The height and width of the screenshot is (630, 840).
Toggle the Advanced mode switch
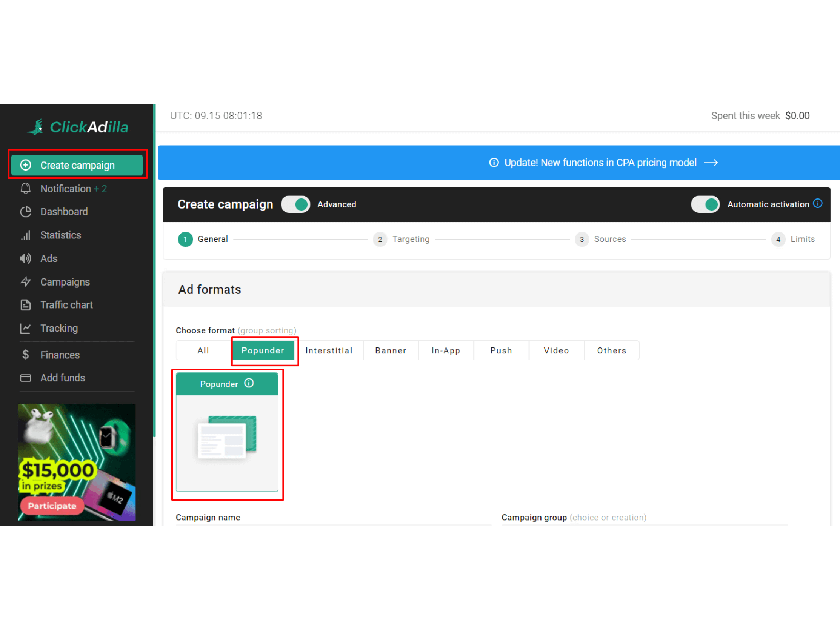295,204
